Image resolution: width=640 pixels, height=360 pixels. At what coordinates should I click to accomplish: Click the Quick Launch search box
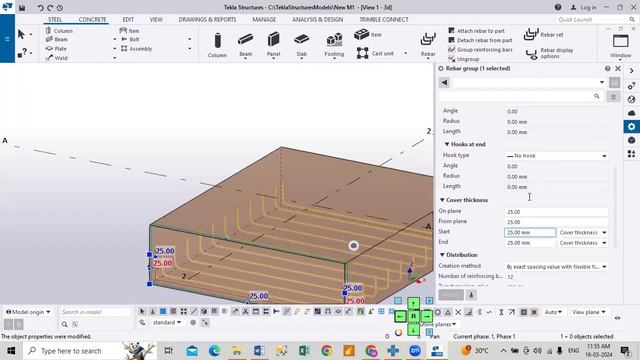tap(595, 20)
